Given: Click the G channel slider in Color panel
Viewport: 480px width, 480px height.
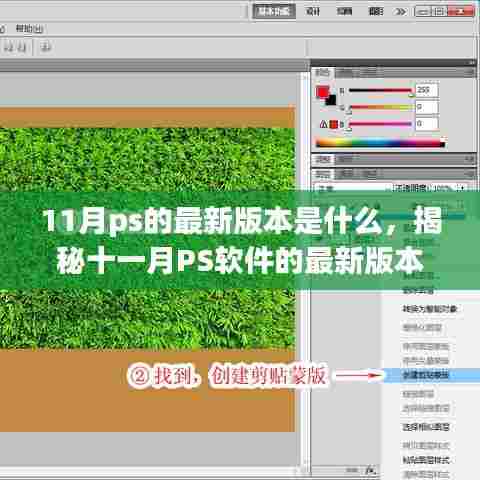Looking at the screenshot, I should pos(380,108).
